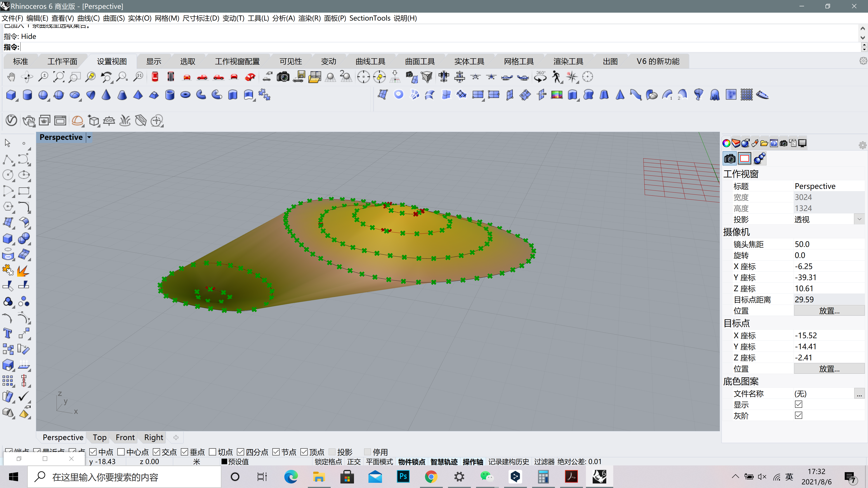868x488 pixels.
Task: Enable the 中心点 osnap checkbox
Action: coord(121,452)
